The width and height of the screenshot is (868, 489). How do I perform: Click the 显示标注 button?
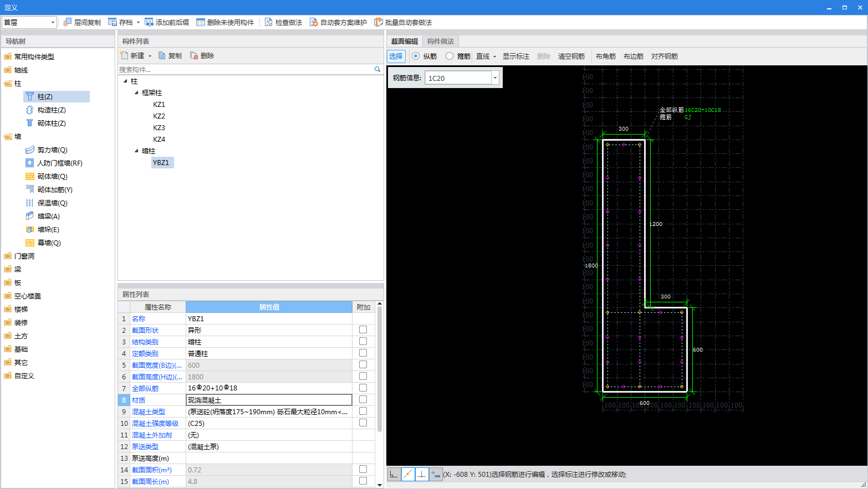tap(516, 56)
